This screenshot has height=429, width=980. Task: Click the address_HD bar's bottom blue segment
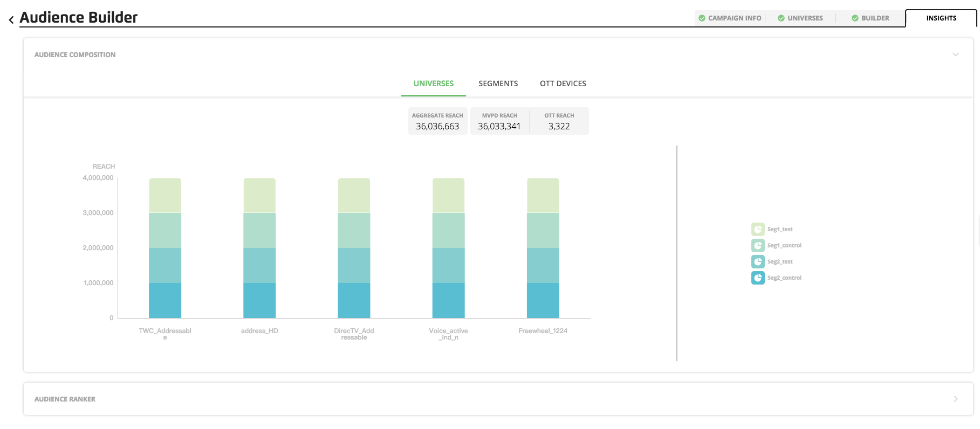(259, 300)
